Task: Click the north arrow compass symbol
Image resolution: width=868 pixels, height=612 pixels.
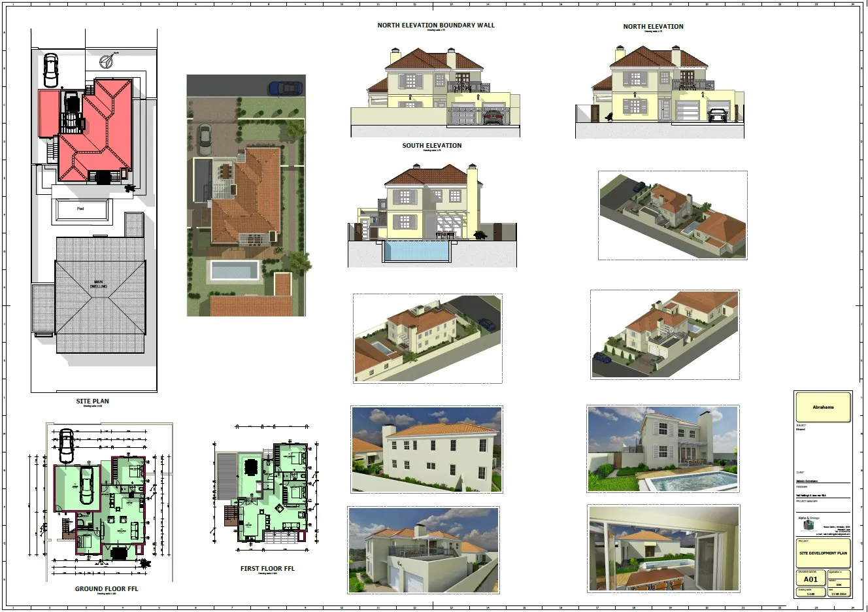Action: tap(107, 61)
